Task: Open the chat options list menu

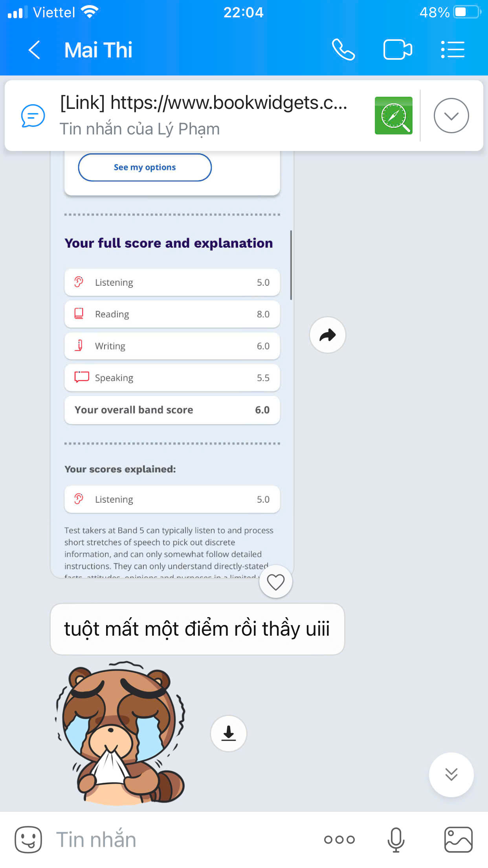Action: tap(453, 50)
